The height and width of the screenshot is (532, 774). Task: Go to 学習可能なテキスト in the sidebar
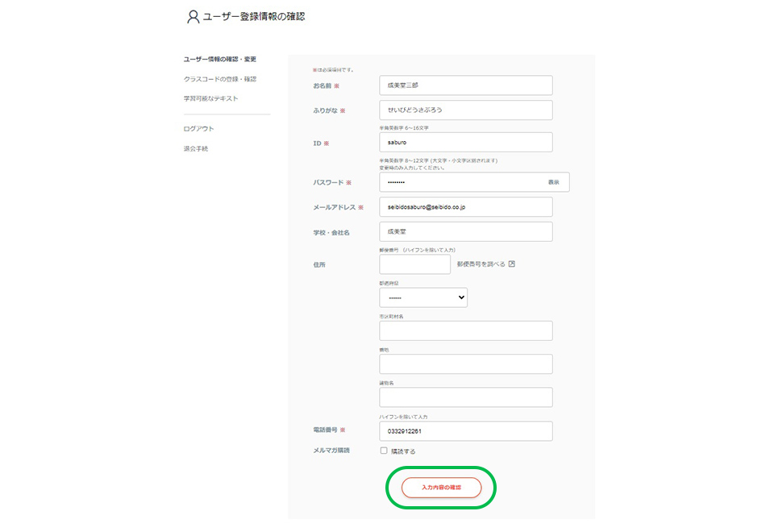[x=211, y=98]
